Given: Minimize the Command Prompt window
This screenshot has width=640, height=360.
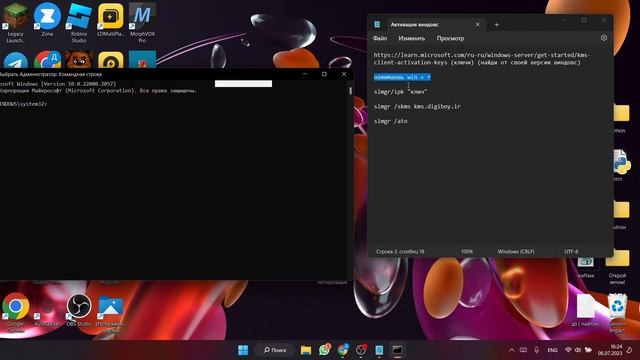Looking at the screenshot, I should click(x=304, y=74).
